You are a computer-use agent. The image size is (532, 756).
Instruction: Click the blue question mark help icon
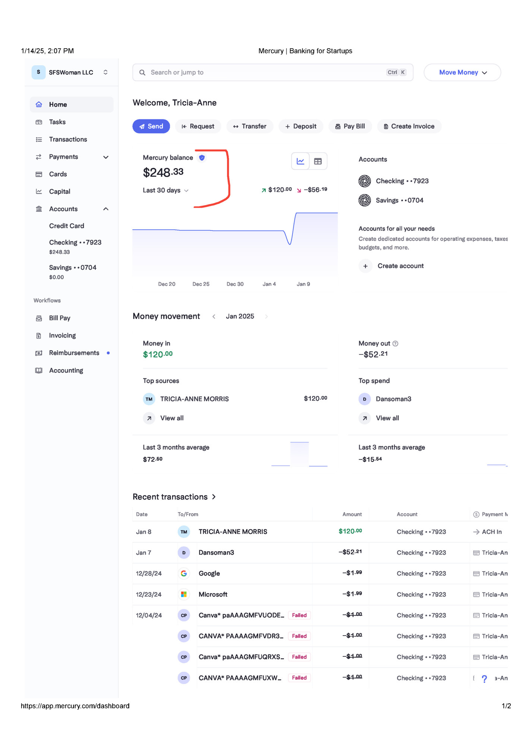click(x=484, y=678)
